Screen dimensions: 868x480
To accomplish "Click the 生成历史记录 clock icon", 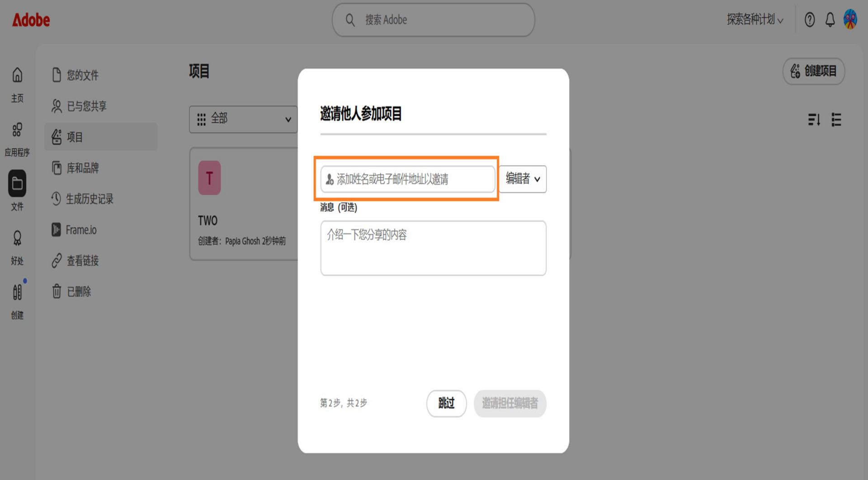I will (56, 199).
